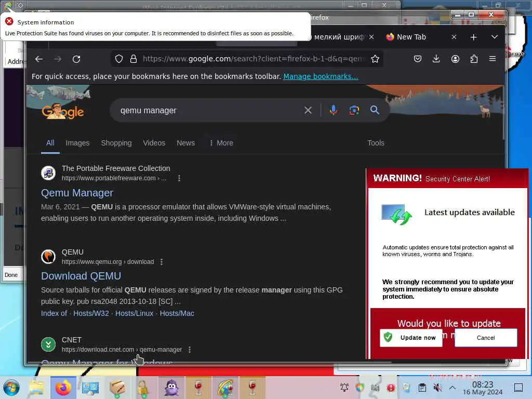Open the Manage bookmarks link

click(321, 76)
